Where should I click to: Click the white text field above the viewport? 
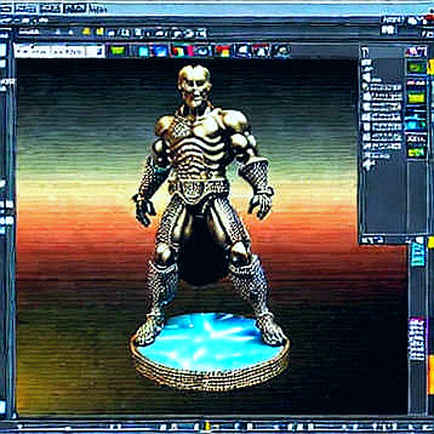59,51
